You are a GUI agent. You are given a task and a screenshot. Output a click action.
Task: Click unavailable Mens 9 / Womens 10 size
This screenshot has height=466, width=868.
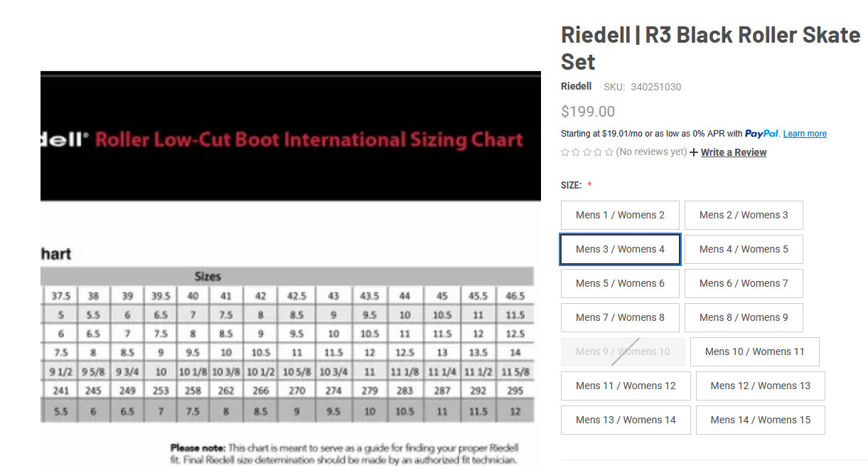point(623,351)
